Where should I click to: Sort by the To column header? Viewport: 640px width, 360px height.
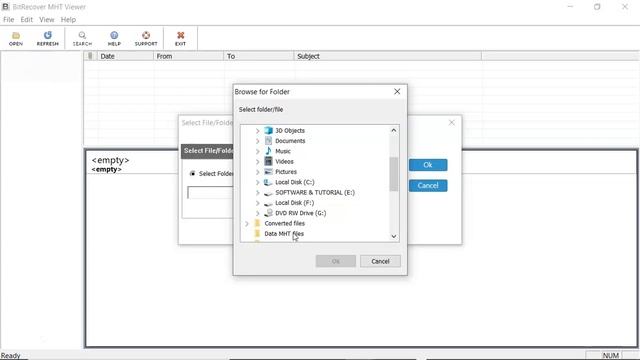pyautogui.click(x=259, y=56)
